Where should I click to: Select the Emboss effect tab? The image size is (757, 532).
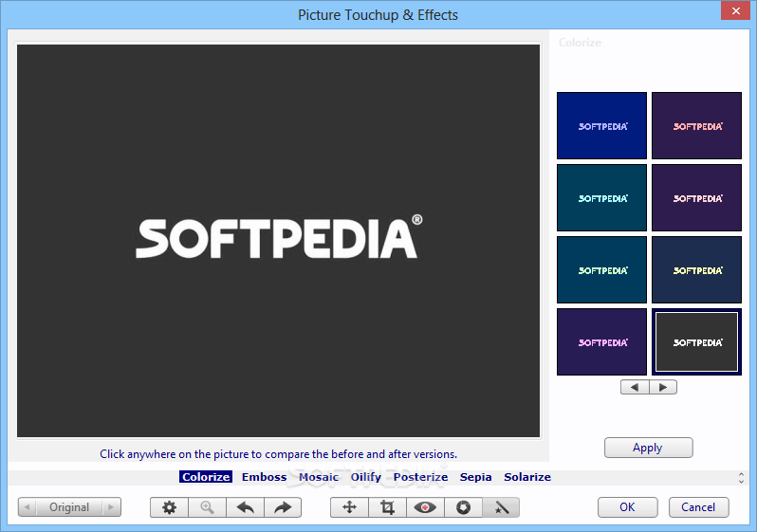[264, 477]
